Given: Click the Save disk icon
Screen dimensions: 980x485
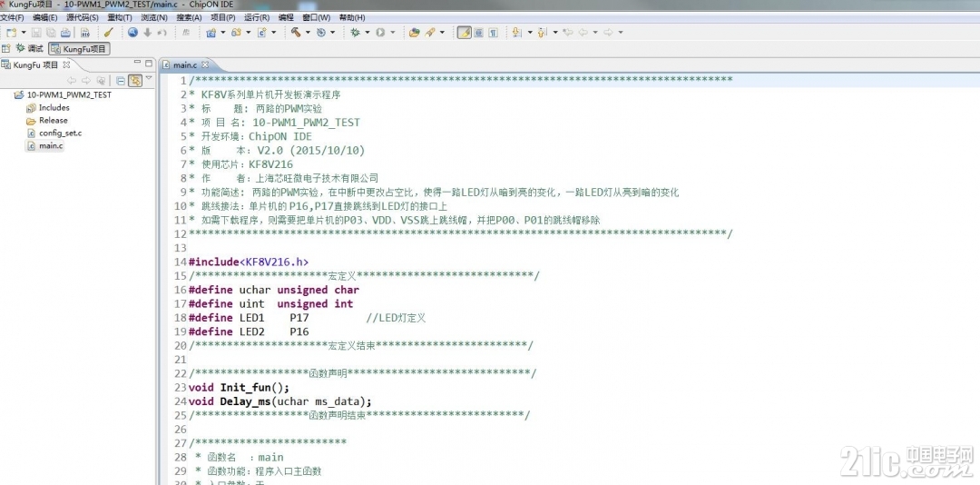Looking at the screenshot, I should click(36, 33).
